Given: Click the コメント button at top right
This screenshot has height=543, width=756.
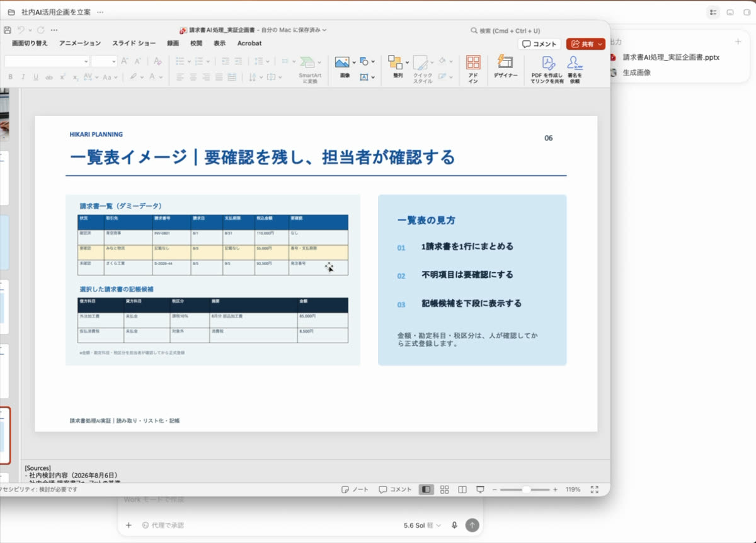Looking at the screenshot, I should click(x=540, y=44).
